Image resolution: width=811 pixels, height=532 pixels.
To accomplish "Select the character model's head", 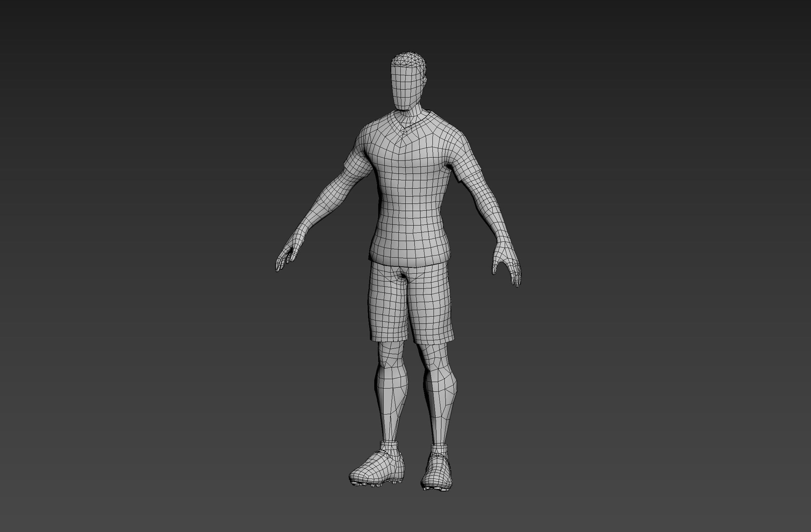I will pyautogui.click(x=409, y=82).
